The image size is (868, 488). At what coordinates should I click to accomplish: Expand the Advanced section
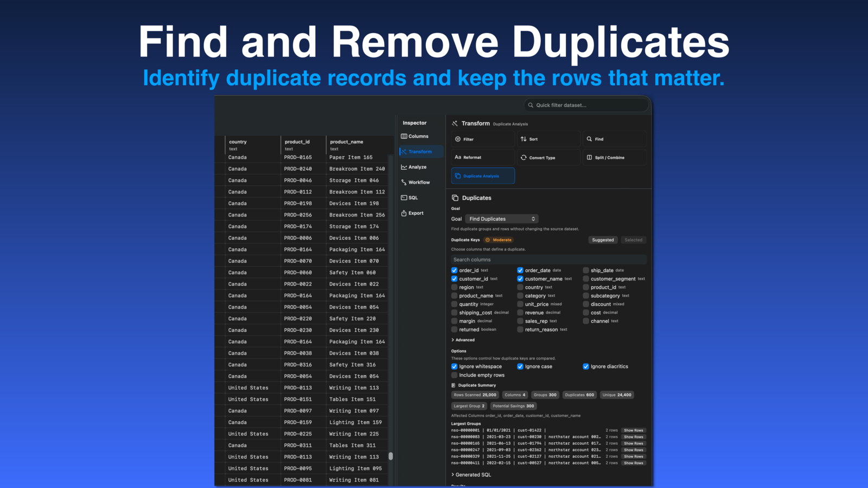[463, 340]
